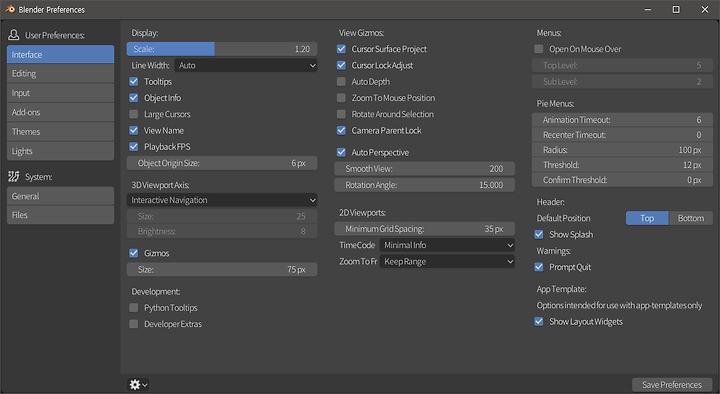The height and width of the screenshot is (394, 720).
Task: Disable the Tooltips checkbox
Action: click(134, 81)
